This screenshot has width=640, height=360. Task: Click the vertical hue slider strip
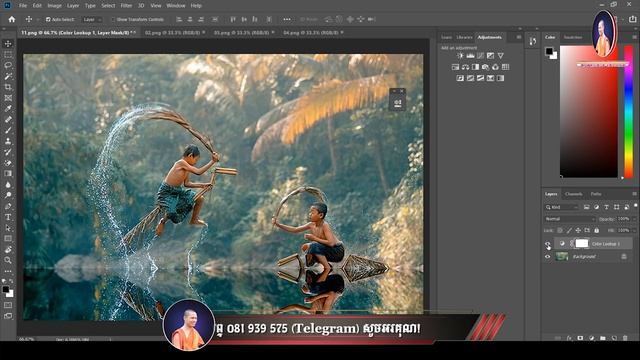tap(629, 111)
